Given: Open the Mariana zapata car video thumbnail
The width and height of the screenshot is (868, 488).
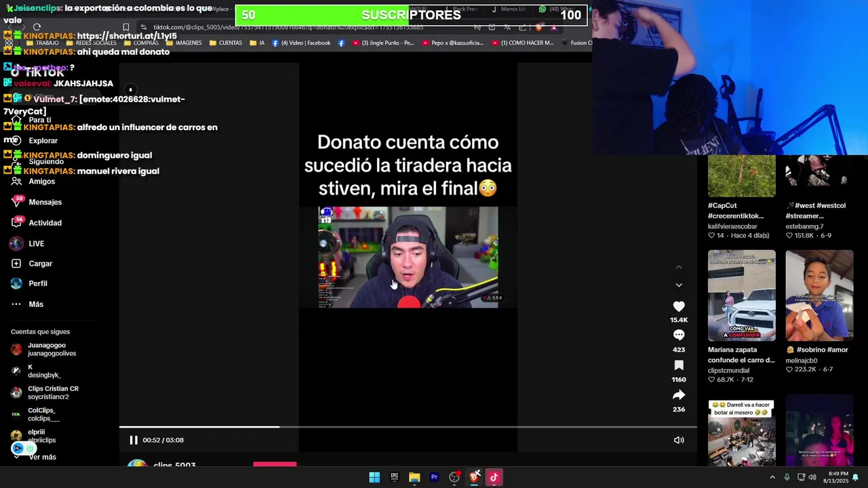Looking at the screenshot, I should (742, 296).
